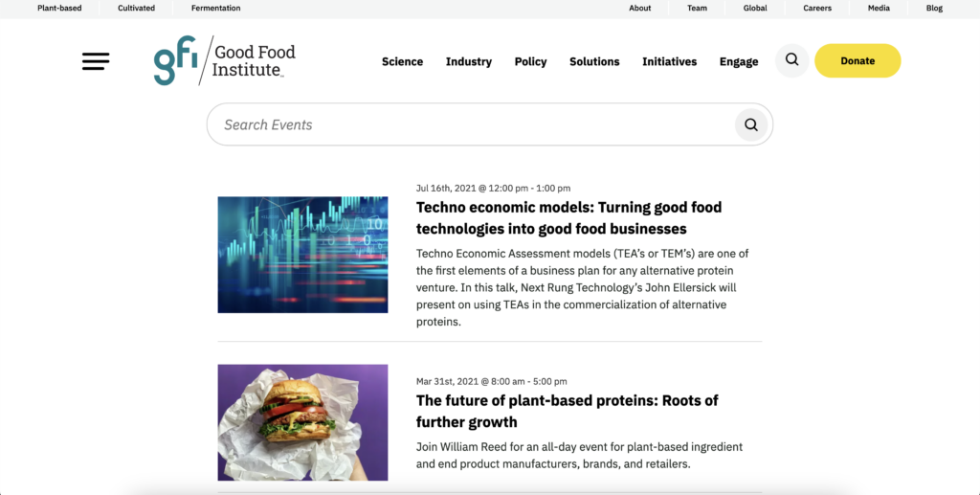Expand the Solutions navigation menu
Viewport: 980px width, 495px height.
[594, 61]
